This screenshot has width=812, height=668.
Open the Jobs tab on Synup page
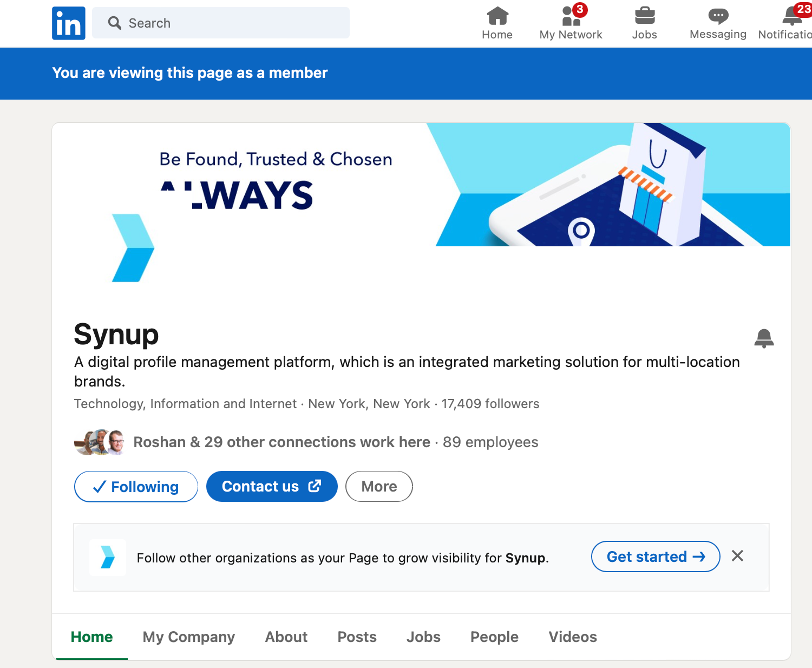point(423,637)
